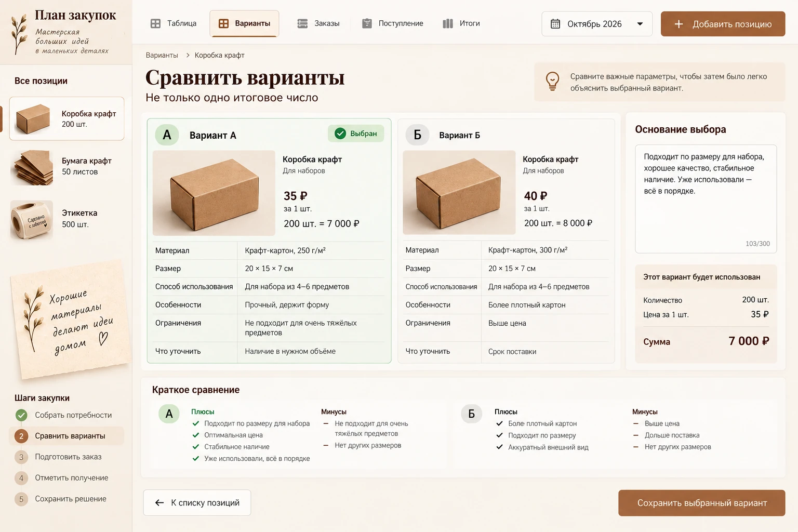Follow the Варианты breadcrumb link
The height and width of the screenshot is (532, 798).
[x=162, y=55]
